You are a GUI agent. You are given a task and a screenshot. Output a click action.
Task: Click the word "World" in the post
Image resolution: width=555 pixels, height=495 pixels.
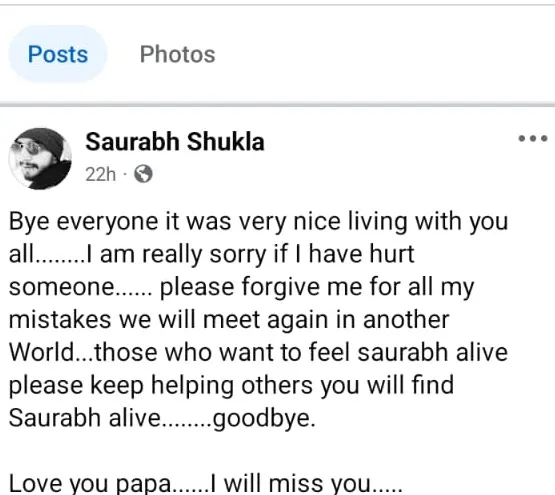click(41, 352)
